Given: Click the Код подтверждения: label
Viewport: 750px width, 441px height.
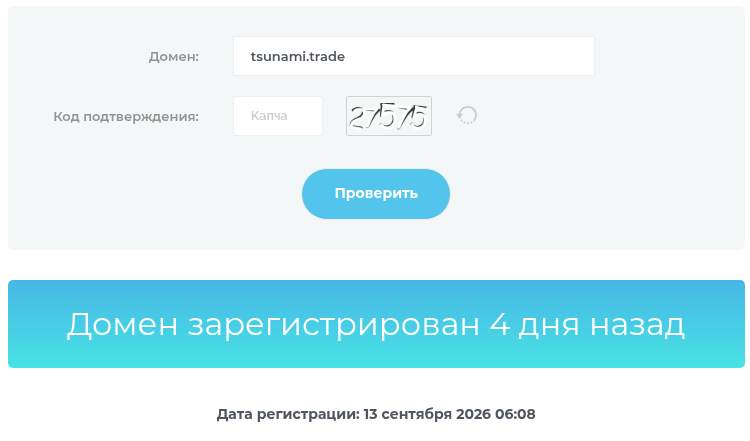Looking at the screenshot, I should pos(126,117).
